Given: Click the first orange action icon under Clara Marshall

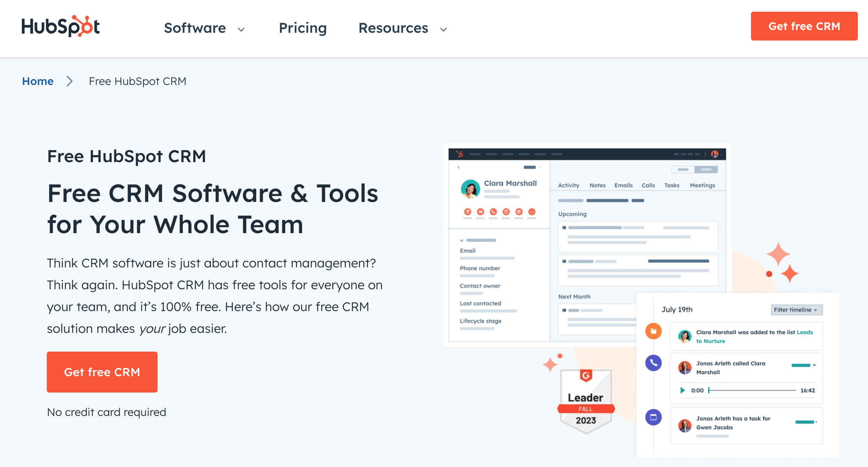Looking at the screenshot, I should (468, 212).
